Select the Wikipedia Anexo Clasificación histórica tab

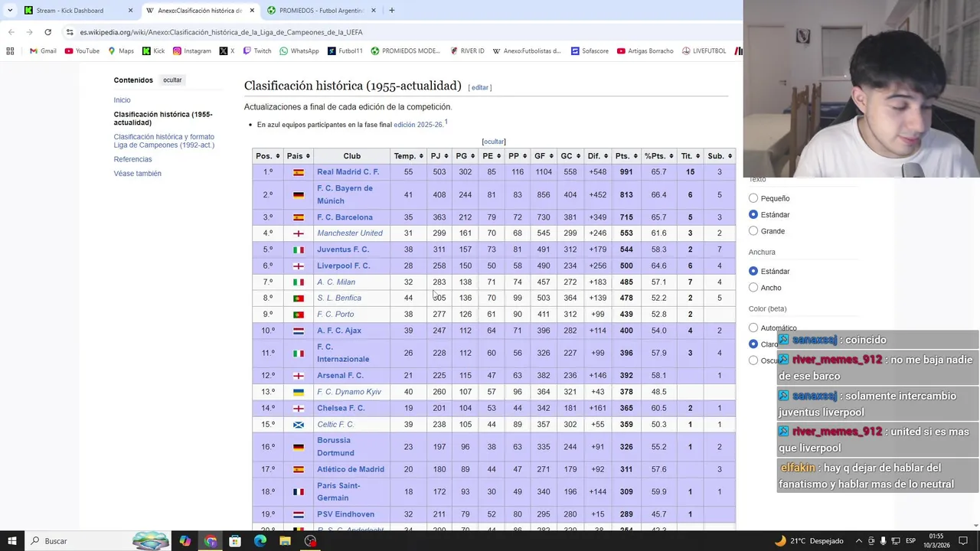click(x=199, y=11)
